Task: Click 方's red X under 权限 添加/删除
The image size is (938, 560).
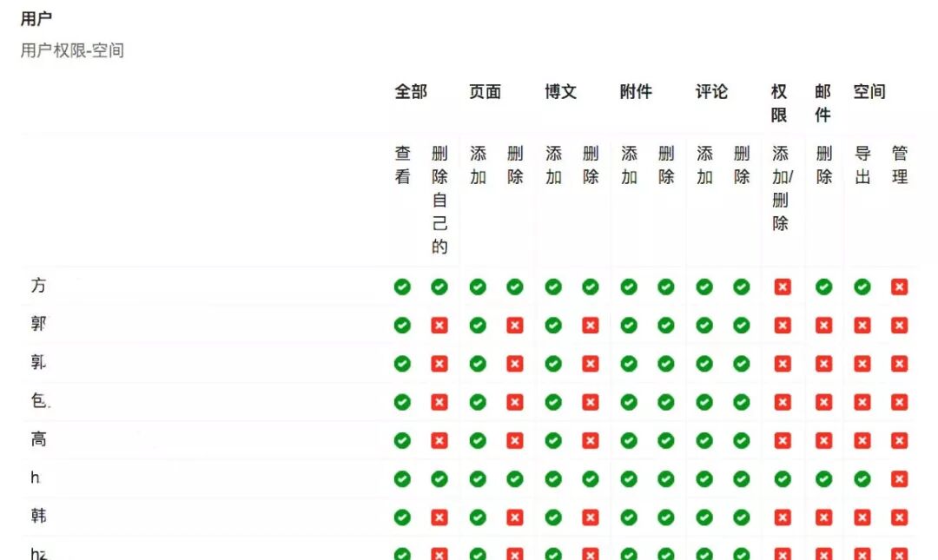Action: (x=783, y=287)
